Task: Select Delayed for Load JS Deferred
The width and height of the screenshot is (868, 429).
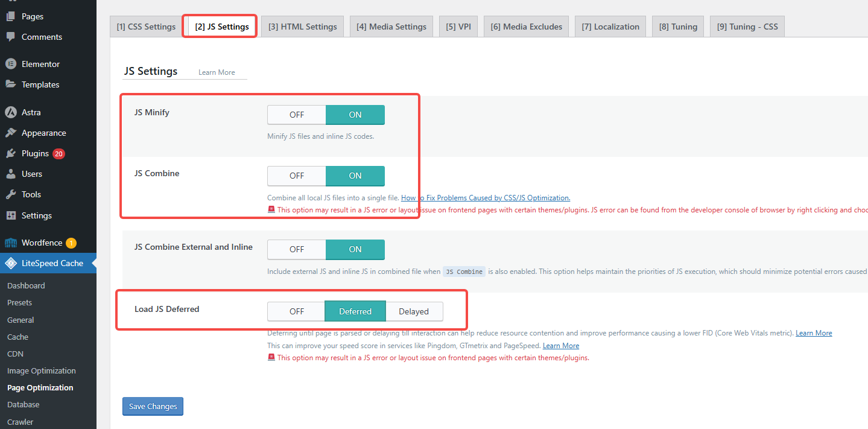Action: click(414, 311)
